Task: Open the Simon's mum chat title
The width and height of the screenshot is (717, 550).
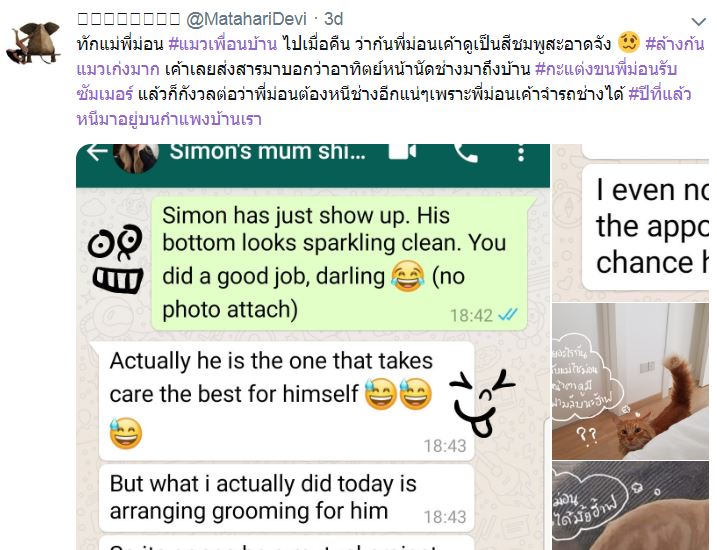Action: [x=268, y=152]
